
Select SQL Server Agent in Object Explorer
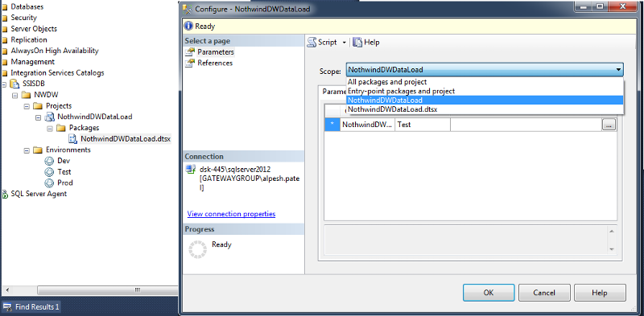tap(39, 194)
